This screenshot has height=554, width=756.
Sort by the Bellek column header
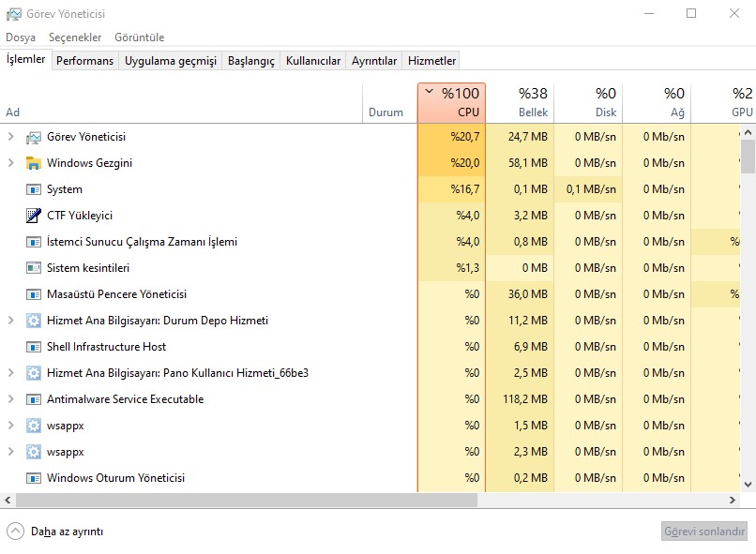[x=520, y=102]
